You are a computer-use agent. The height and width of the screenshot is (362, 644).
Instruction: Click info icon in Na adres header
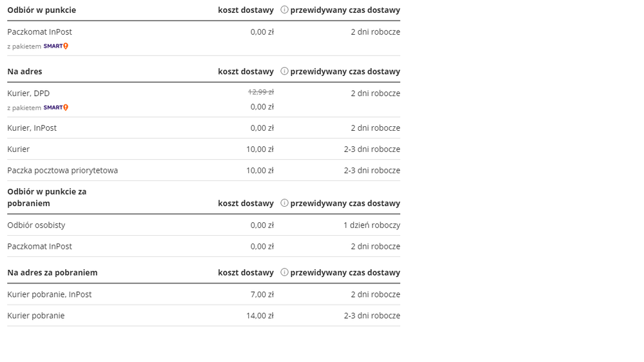coord(284,71)
